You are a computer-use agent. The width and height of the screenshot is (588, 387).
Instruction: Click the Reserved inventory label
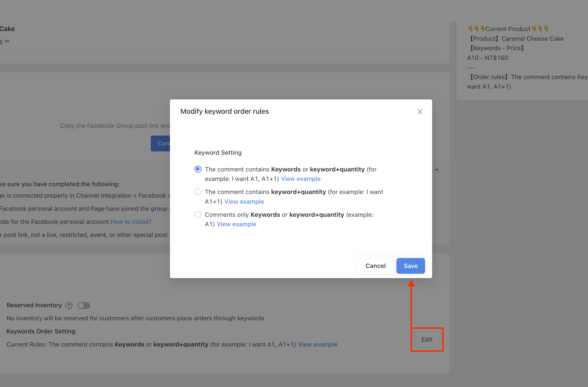click(x=34, y=305)
